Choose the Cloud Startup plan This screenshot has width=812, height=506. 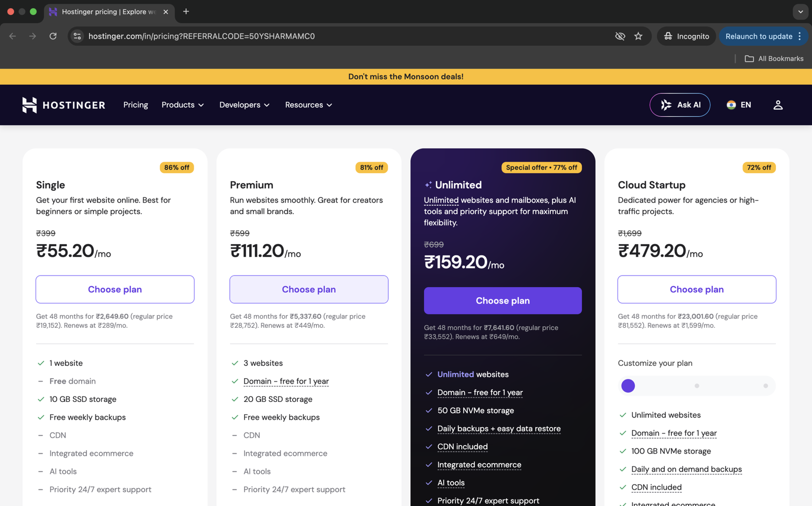(697, 289)
